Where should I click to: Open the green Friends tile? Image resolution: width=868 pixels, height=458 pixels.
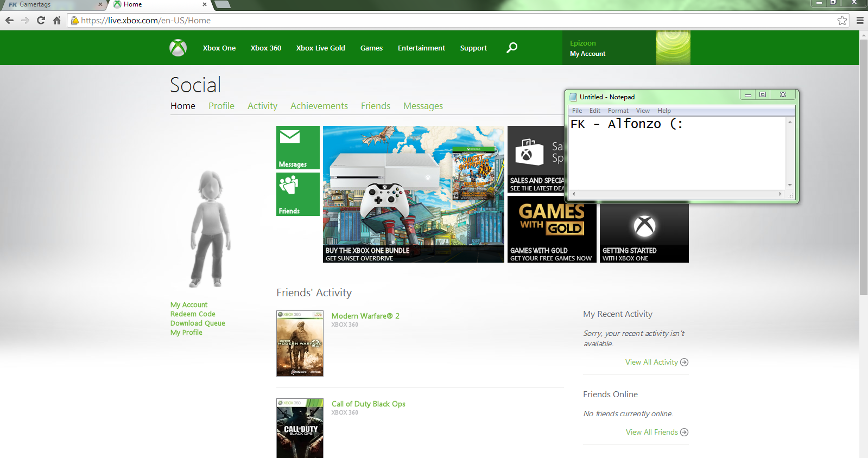pyautogui.click(x=298, y=194)
